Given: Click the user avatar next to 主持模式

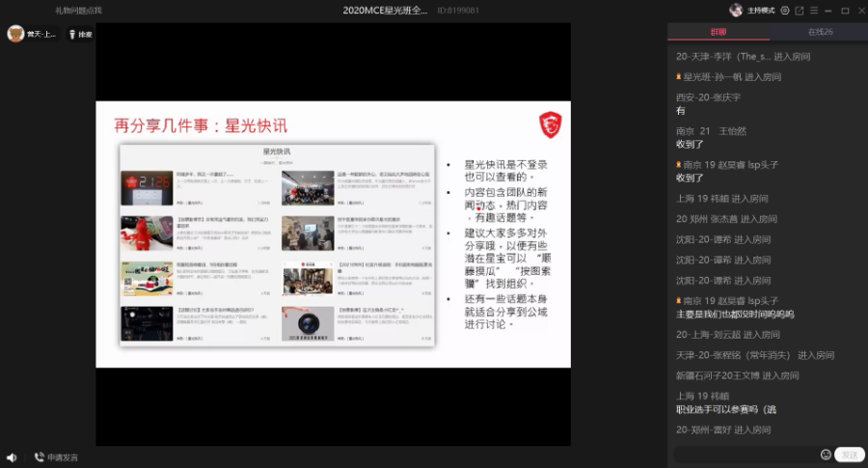Looking at the screenshot, I should pyautogui.click(x=736, y=11).
